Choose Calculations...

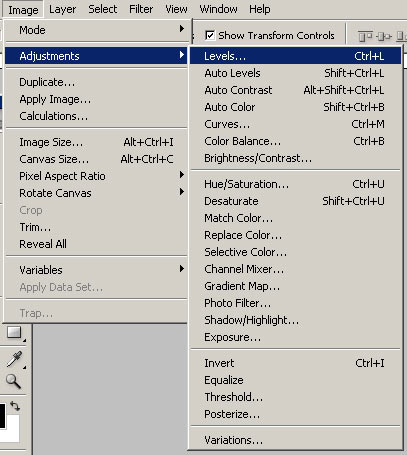96,116
